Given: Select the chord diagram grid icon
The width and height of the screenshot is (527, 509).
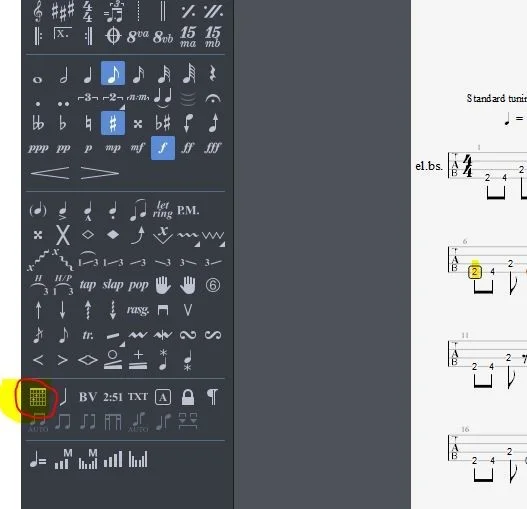Looking at the screenshot, I should tap(38, 397).
